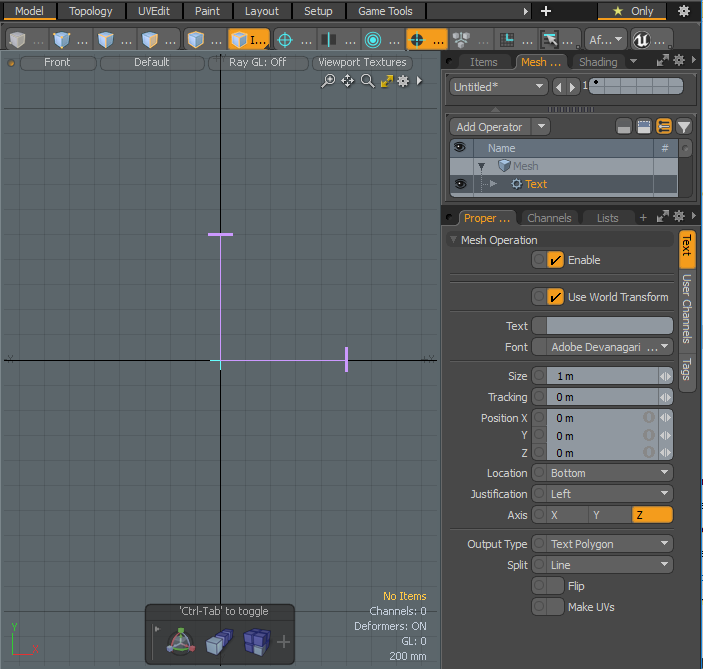Open the Font dropdown
The height and width of the screenshot is (669, 703).
(x=610, y=347)
